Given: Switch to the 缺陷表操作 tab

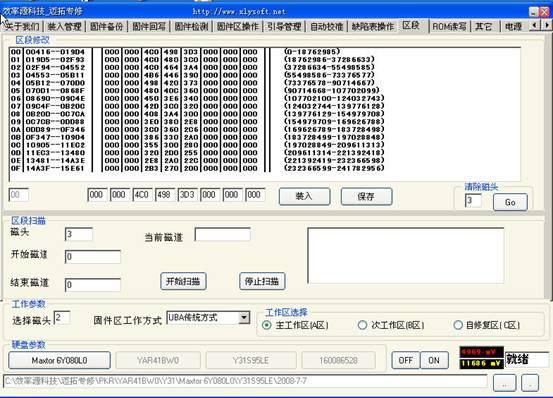Looking at the screenshot, I should pyautogui.click(x=373, y=26).
